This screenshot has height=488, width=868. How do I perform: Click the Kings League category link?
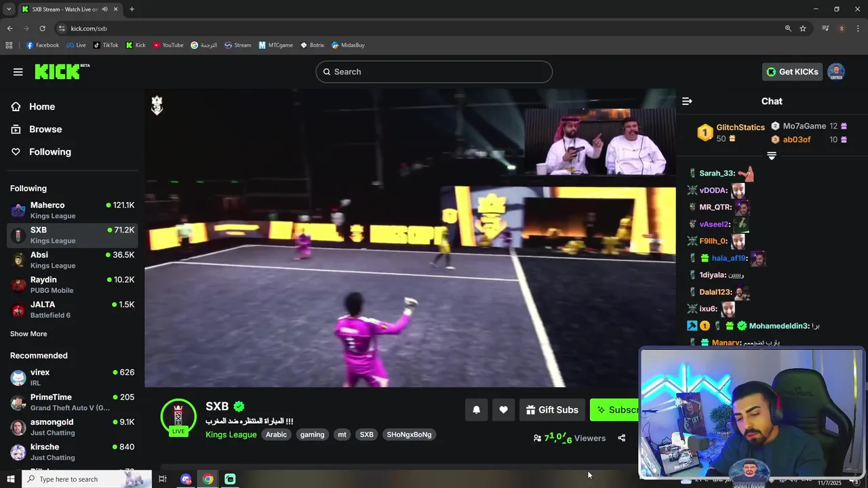click(231, 434)
